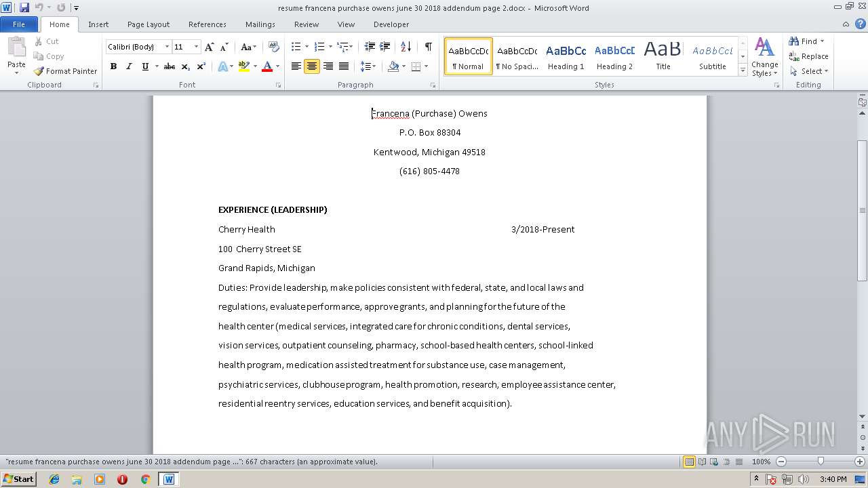868x488 pixels.
Task: Open Change Case dropdown
Action: click(x=248, y=47)
